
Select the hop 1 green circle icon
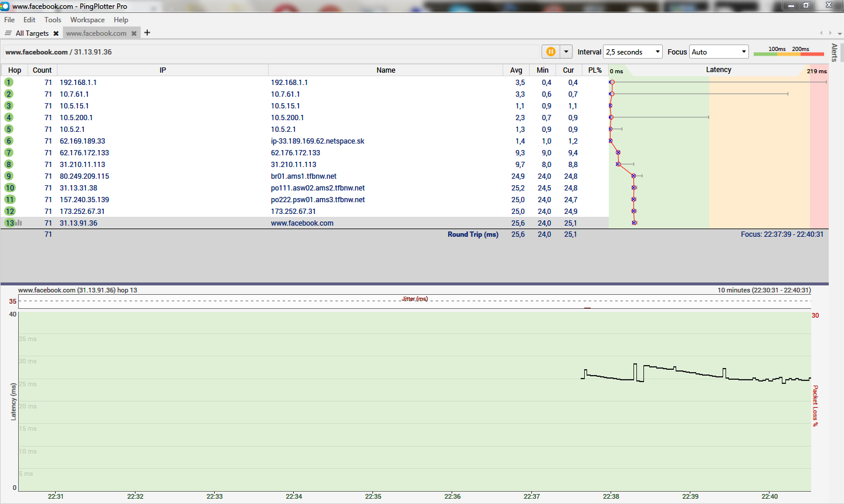click(x=9, y=82)
